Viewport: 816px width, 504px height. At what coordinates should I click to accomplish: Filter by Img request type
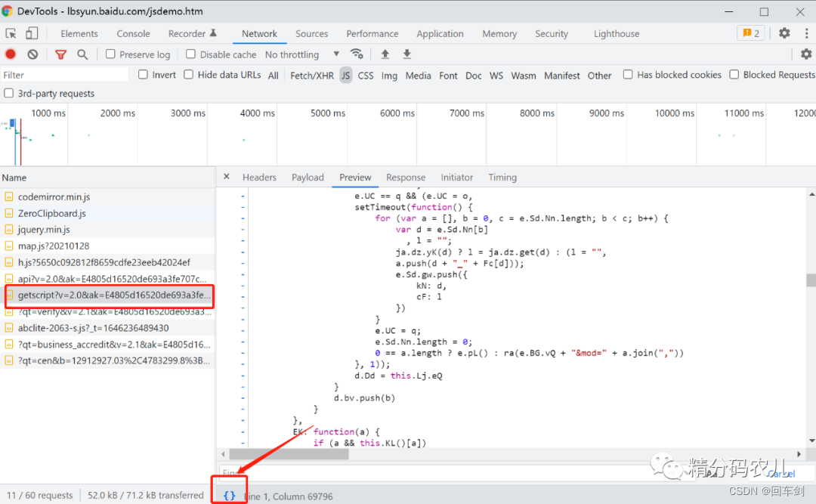click(389, 76)
